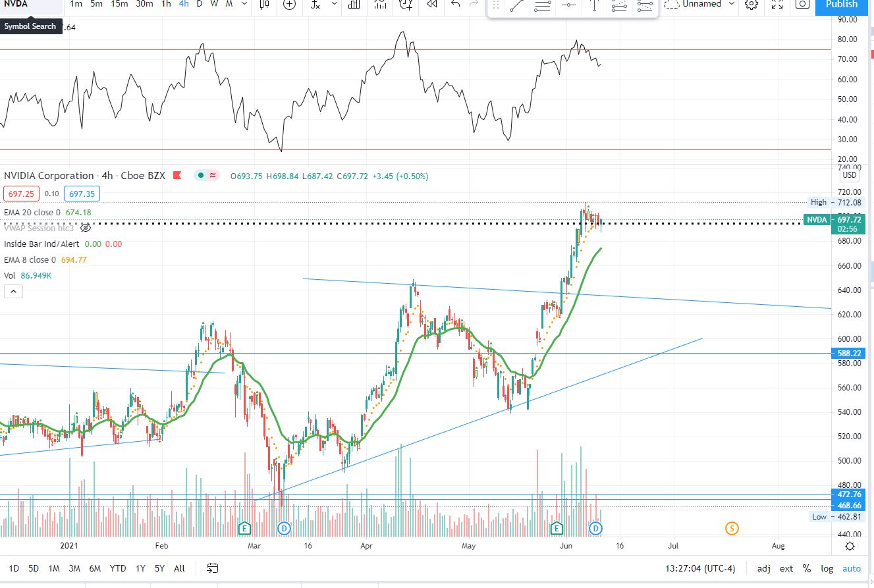Click the late-May earnings E marker
The image size is (874, 588).
[556, 528]
